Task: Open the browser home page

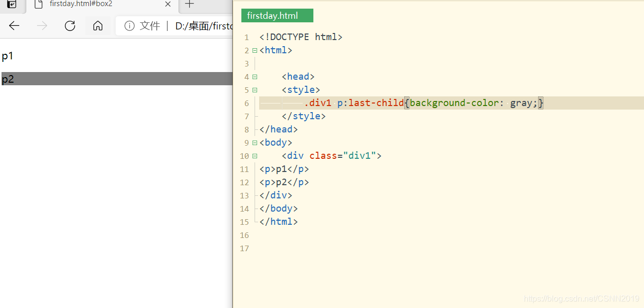Action: (98, 26)
